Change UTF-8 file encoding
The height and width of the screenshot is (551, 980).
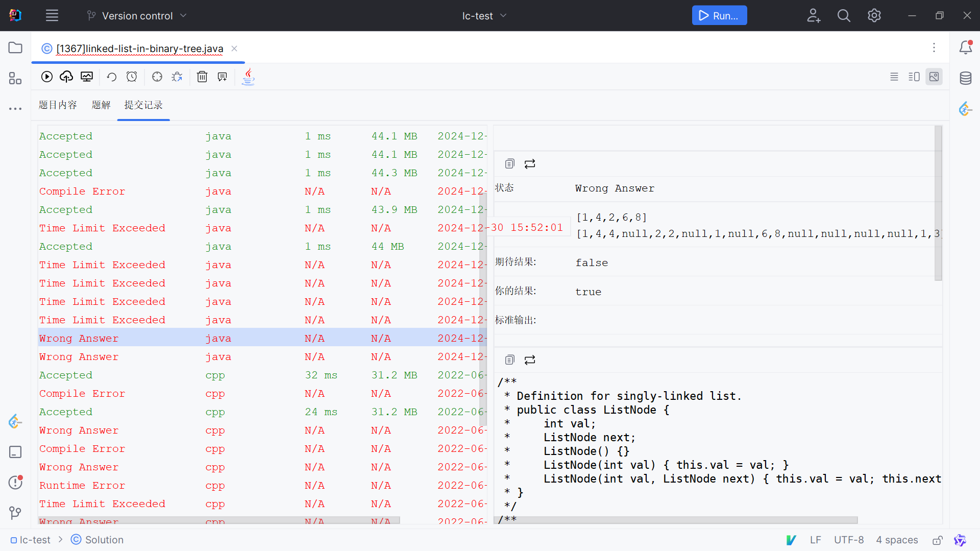pos(849,540)
